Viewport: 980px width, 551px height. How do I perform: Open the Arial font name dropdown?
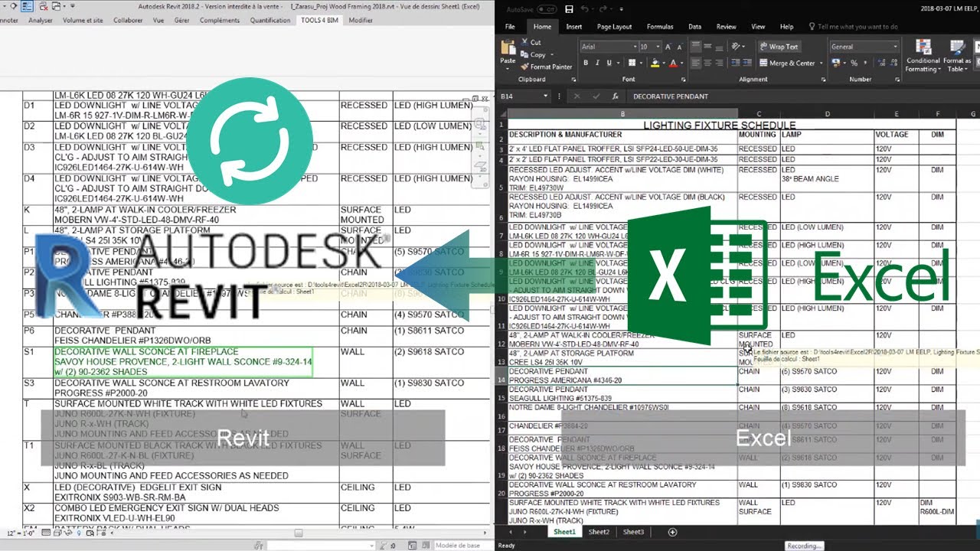click(x=635, y=47)
